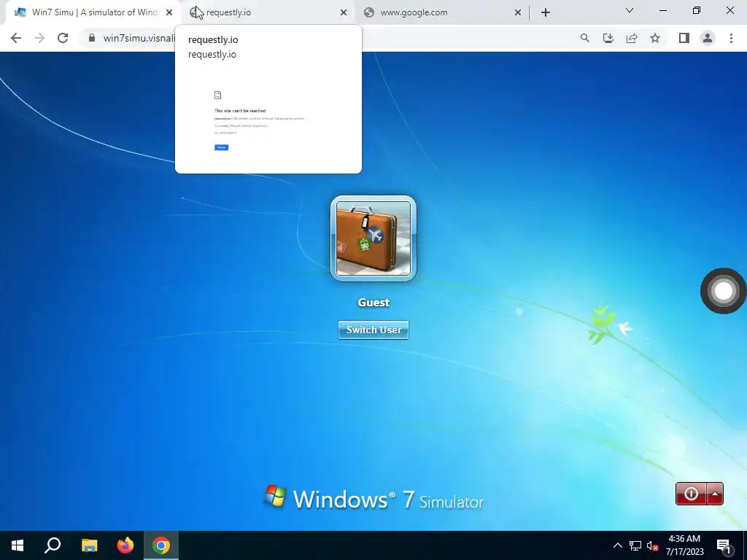The height and width of the screenshot is (560, 747).
Task: Close the requestly.io tab
Action: pyautogui.click(x=344, y=13)
